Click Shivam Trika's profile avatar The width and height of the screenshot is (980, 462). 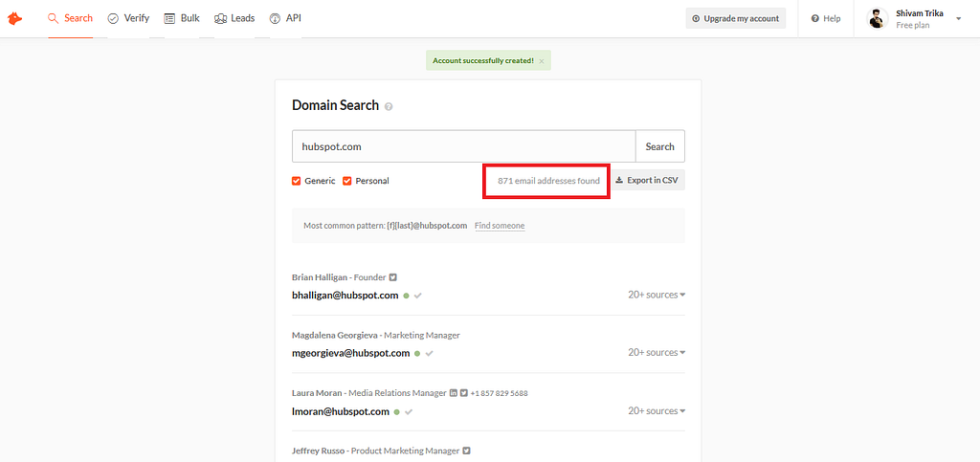click(878, 19)
